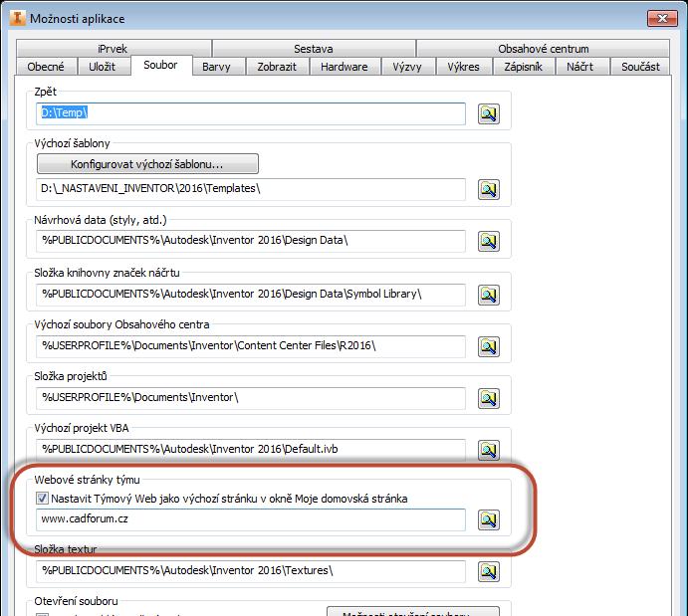The image size is (688, 616).
Task: Switch to the Výkres tab
Action: (464, 67)
